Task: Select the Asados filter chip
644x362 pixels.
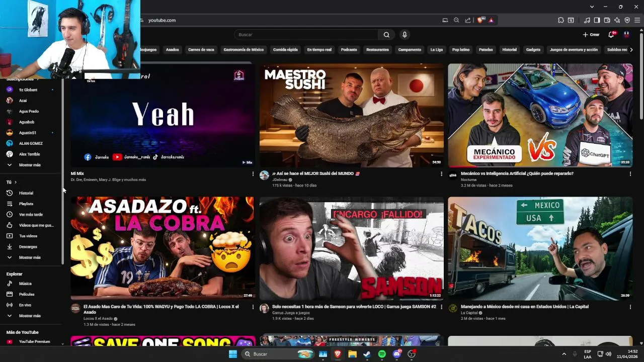Action: tap(173, 50)
